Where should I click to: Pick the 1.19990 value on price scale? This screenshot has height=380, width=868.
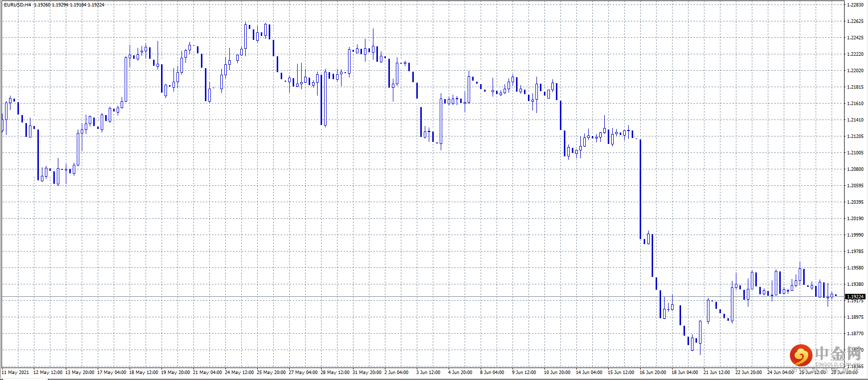(856, 235)
